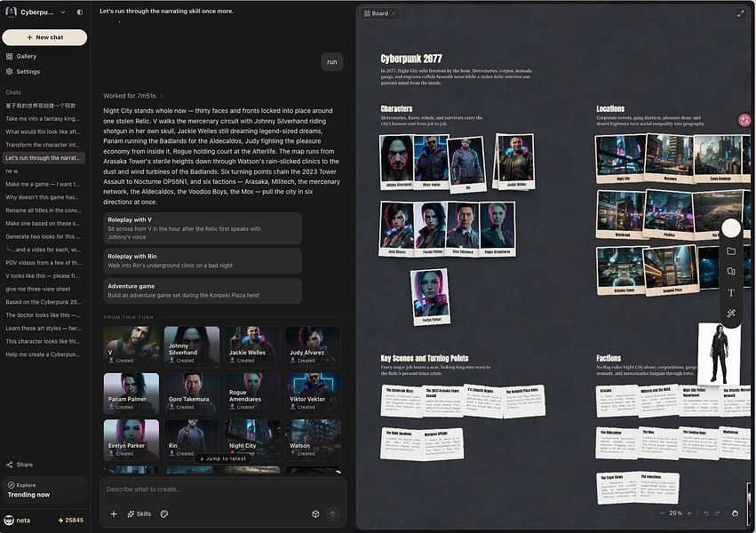Open chat 'Make me a game — I want t...'
Screen dimensions: 756x533
coord(43,184)
